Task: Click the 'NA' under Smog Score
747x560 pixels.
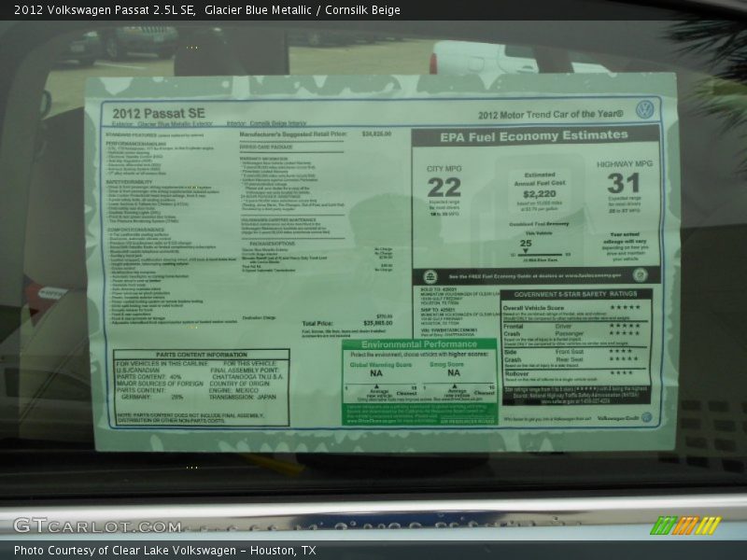Action: (x=454, y=372)
